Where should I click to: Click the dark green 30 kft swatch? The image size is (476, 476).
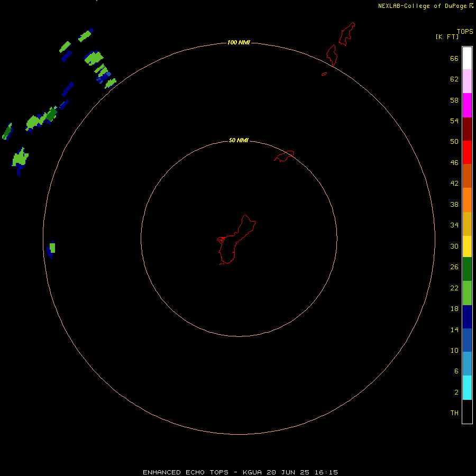coord(467,269)
